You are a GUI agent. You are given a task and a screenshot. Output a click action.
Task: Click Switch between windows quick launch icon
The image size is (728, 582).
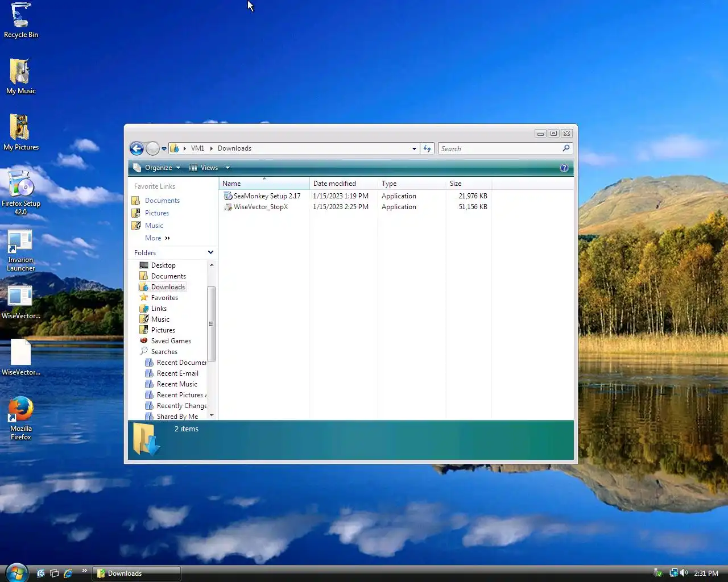pos(54,573)
